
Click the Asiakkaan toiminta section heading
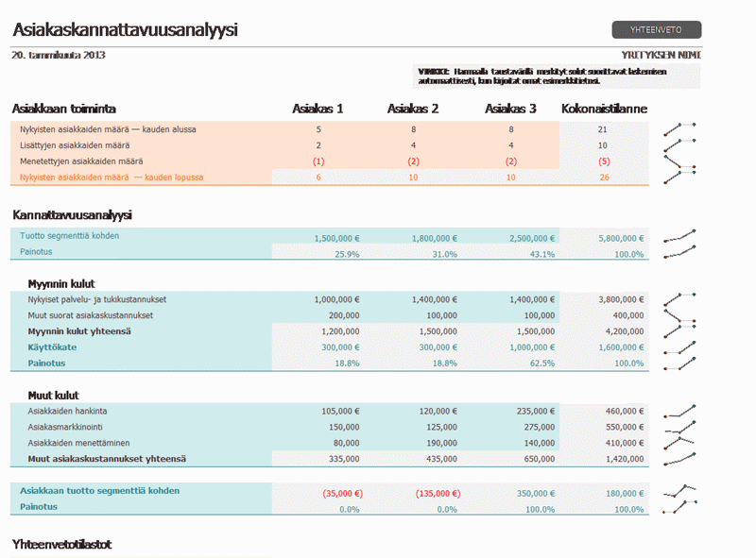click(64, 109)
